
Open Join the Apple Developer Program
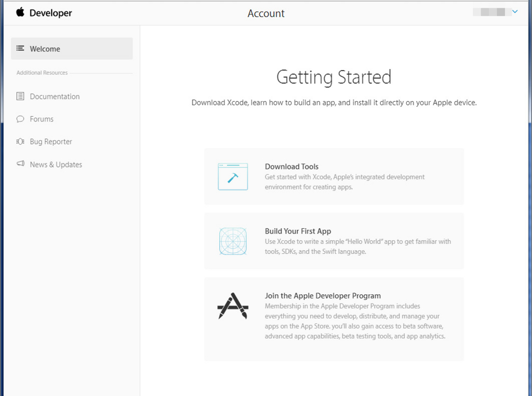[x=323, y=296]
